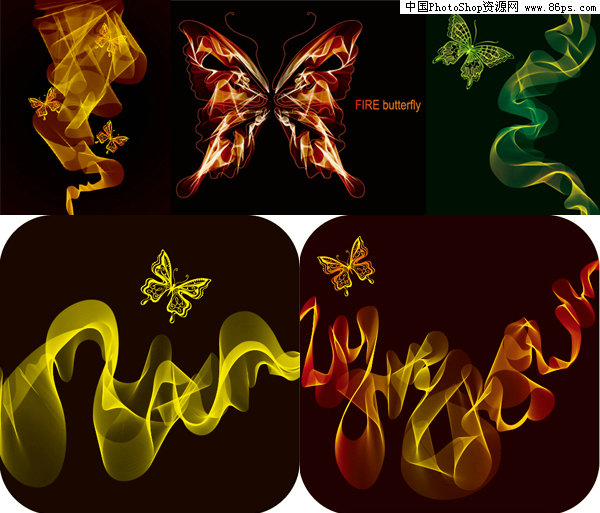Select the orange butterfly above red flames

click(x=346, y=265)
